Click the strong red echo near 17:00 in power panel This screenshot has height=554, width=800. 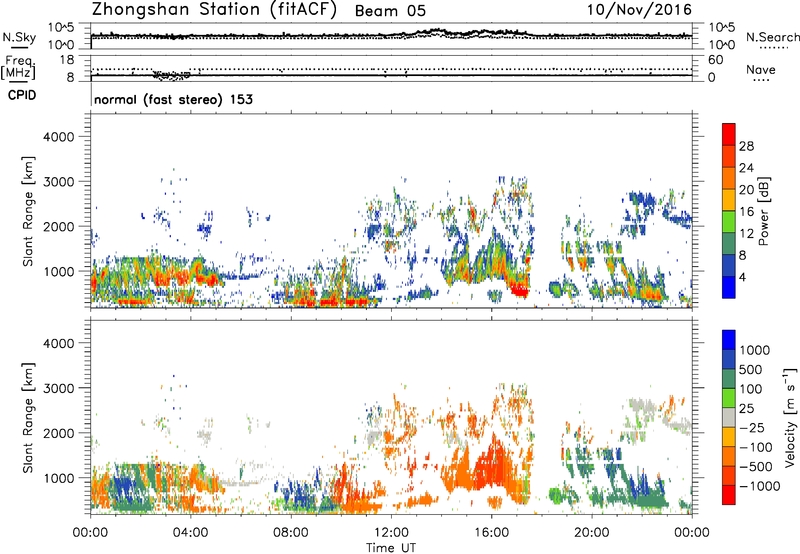tap(519, 290)
